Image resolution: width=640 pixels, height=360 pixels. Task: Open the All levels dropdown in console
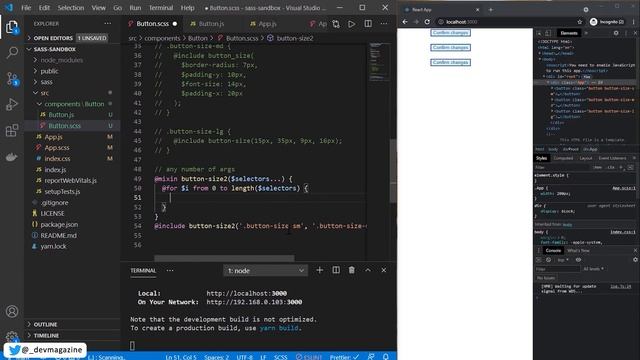tap(593, 269)
